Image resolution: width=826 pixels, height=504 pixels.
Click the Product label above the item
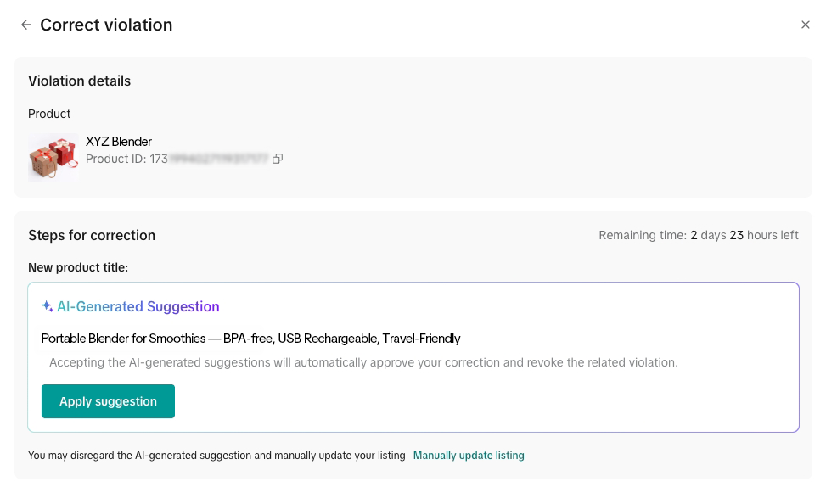[x=49, y=114]
